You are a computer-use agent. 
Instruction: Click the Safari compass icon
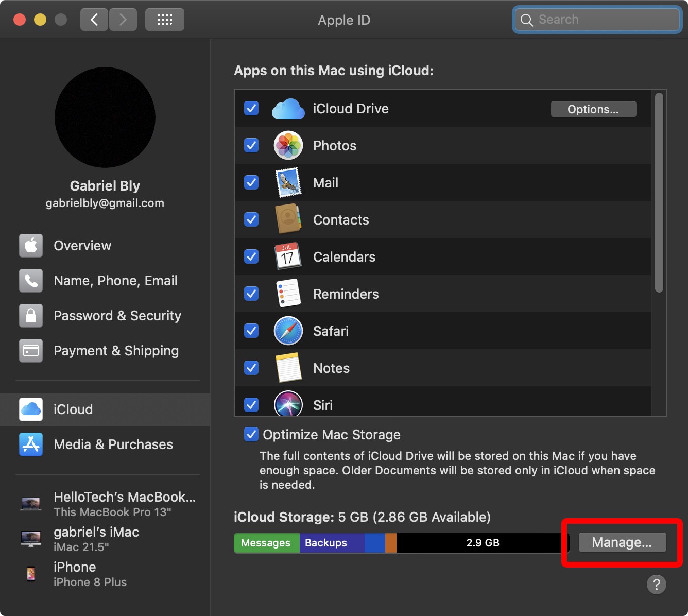[288, 331]
